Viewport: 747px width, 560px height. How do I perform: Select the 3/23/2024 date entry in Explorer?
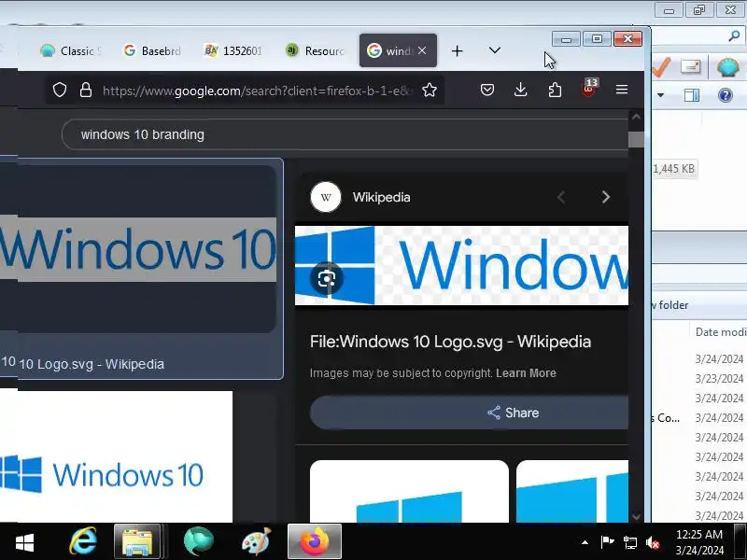[x=719, y=379]
